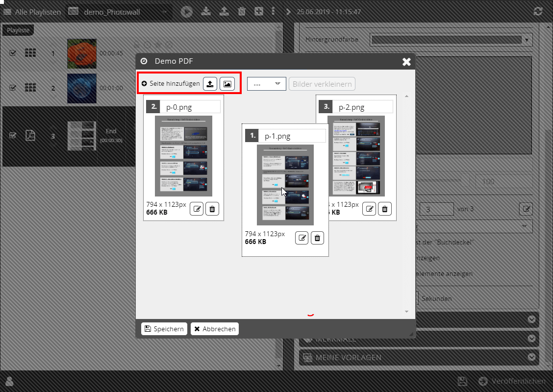Uncheck playlist item 3 PDF checkbox
Image resolution: width=553 pixels, height=392 pixels.
13,136
